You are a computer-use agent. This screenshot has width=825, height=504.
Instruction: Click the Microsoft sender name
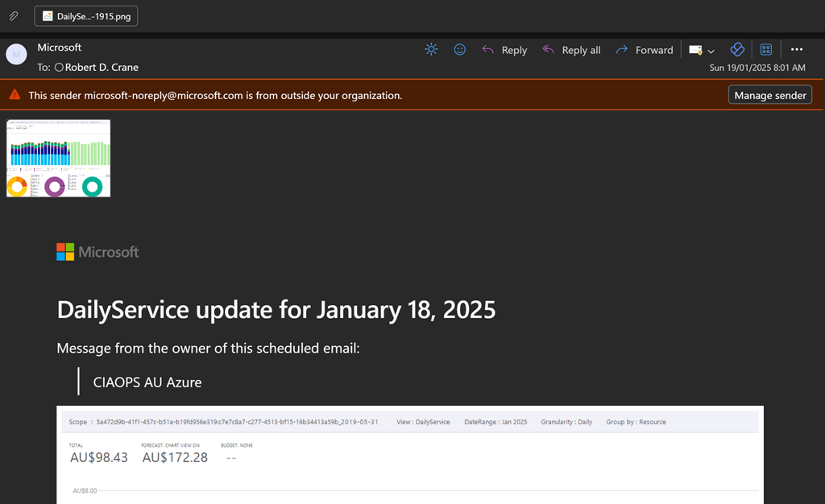[59, 48]
